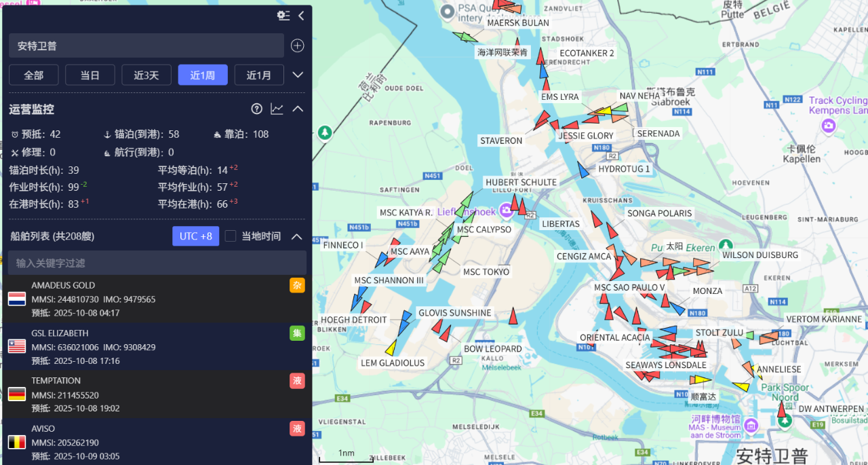Collapse the 运营监控 section
The height and width of the screenshot is (465, 868).
click(x=297, y=109)
